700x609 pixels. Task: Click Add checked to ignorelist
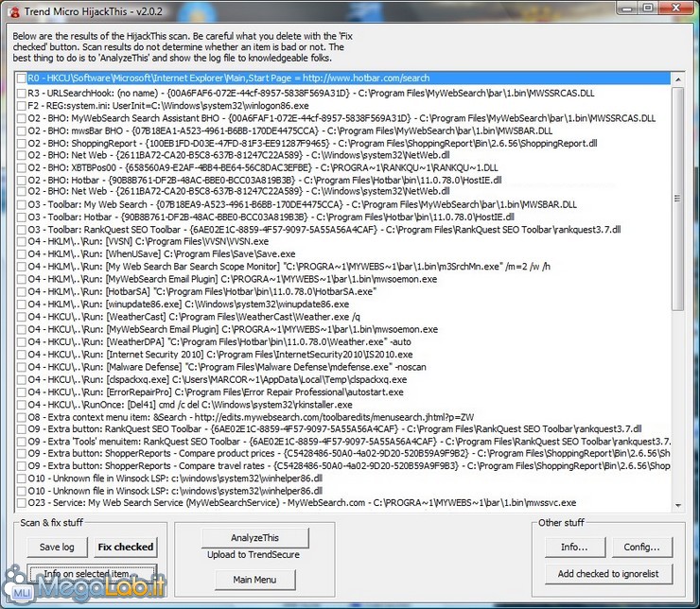[x=608, y=574]
